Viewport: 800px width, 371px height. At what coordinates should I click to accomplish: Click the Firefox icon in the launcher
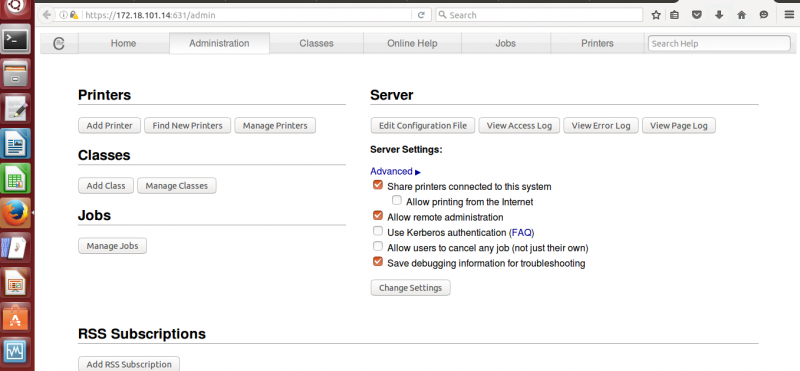[15, 213]
